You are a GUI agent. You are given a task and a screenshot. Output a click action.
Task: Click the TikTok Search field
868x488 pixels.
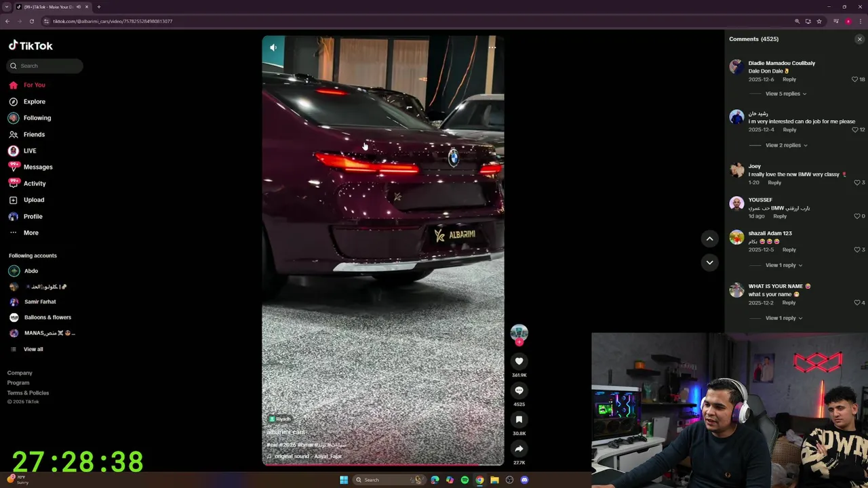point(45,66)
